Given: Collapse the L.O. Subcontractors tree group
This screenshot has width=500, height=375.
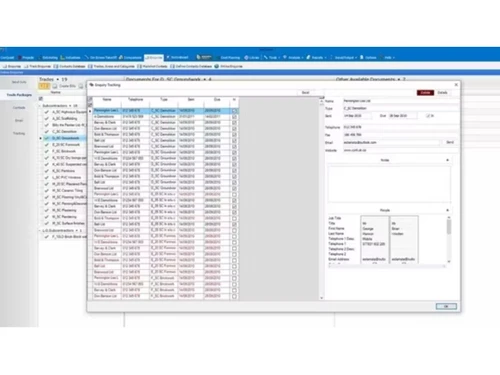Looking at the screenshot, I should (40, 230).
